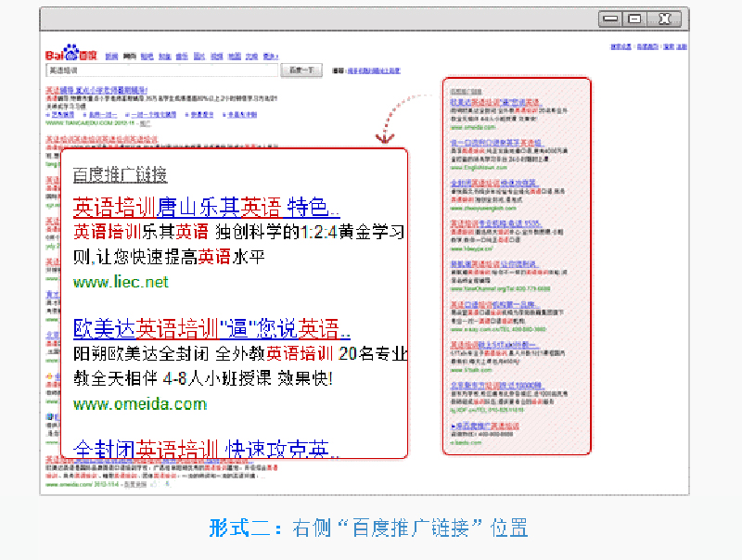Viewport: 742px width, 560px height.
Task: Open the 知道 tab in Baidu navigation
Action: 165,57
